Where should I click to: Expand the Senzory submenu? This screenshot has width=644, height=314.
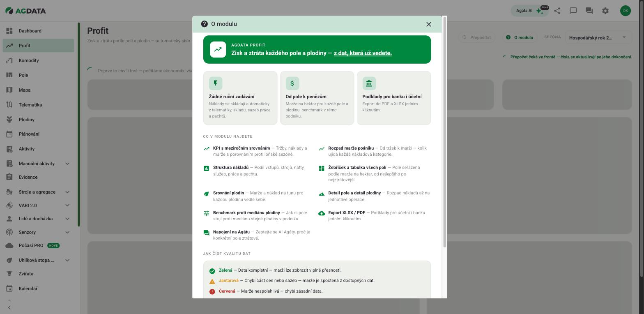pos(67,232)
